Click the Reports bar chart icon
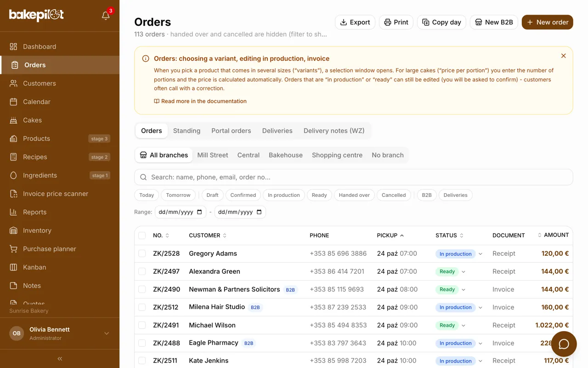The width and height of the screenshot is (588, 368). click(14, 212)
